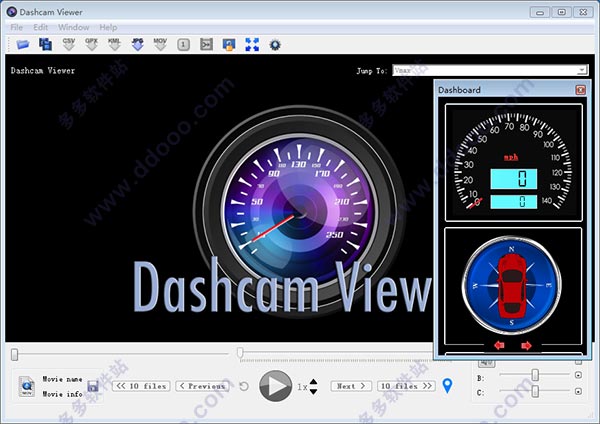Open the Help menu
The image size is (600, 424).
point(108,27)
